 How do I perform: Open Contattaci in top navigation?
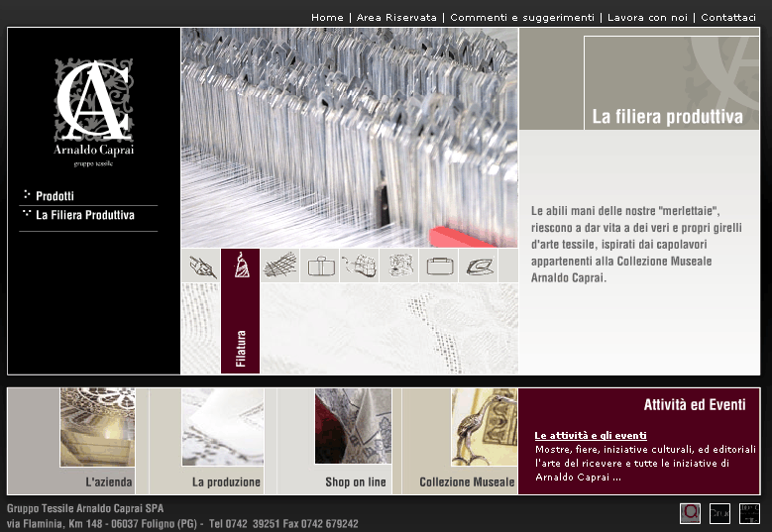(728, 17)
